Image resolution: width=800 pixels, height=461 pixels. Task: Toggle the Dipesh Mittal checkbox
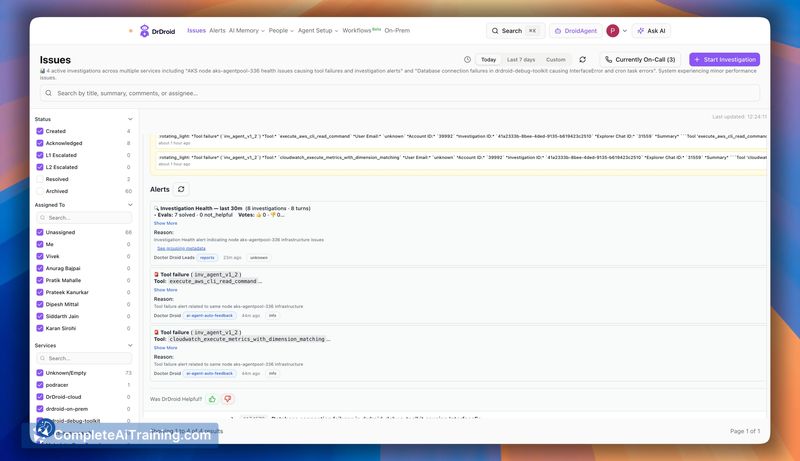40,304
